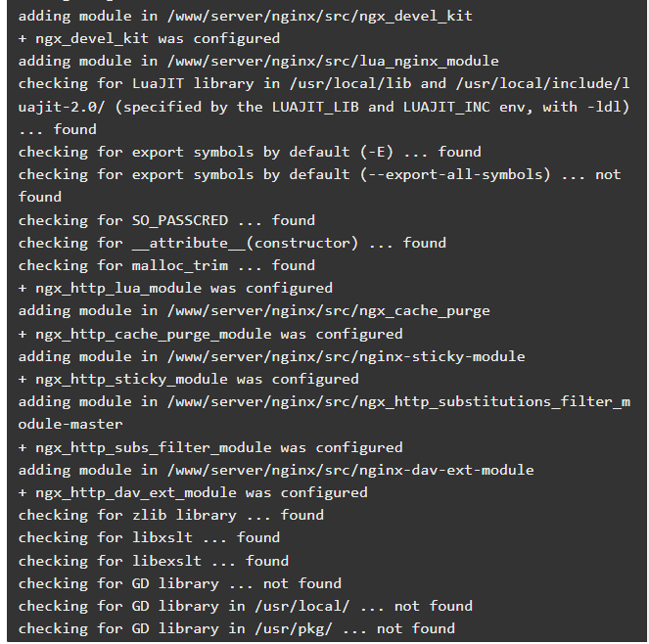Click '--export-all-symbols' check line

click(319, 174)
